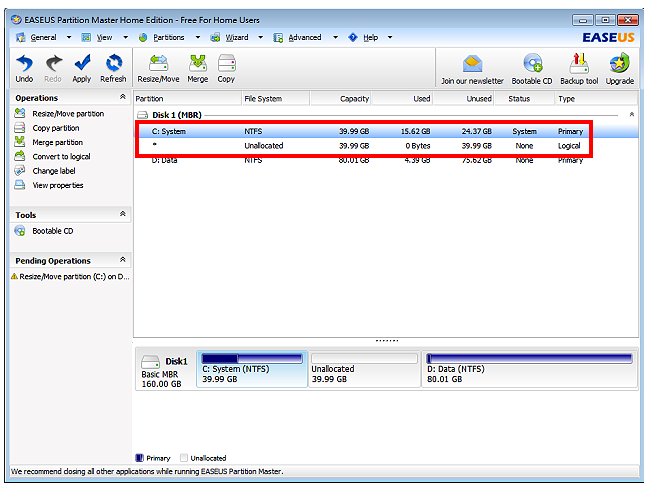Click the Copy toolbar icon
The width and height of the screenshot is (654, 488).
(226, 63)
